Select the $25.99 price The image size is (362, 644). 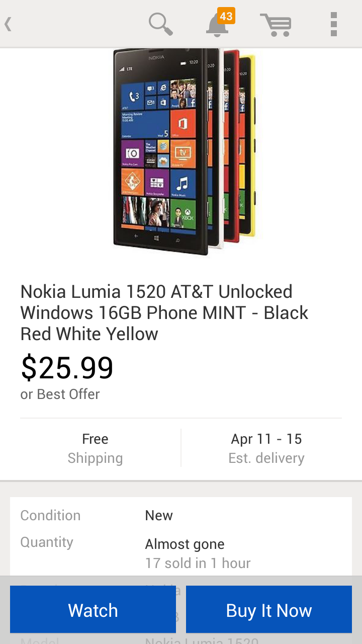(x=67, y=368)
